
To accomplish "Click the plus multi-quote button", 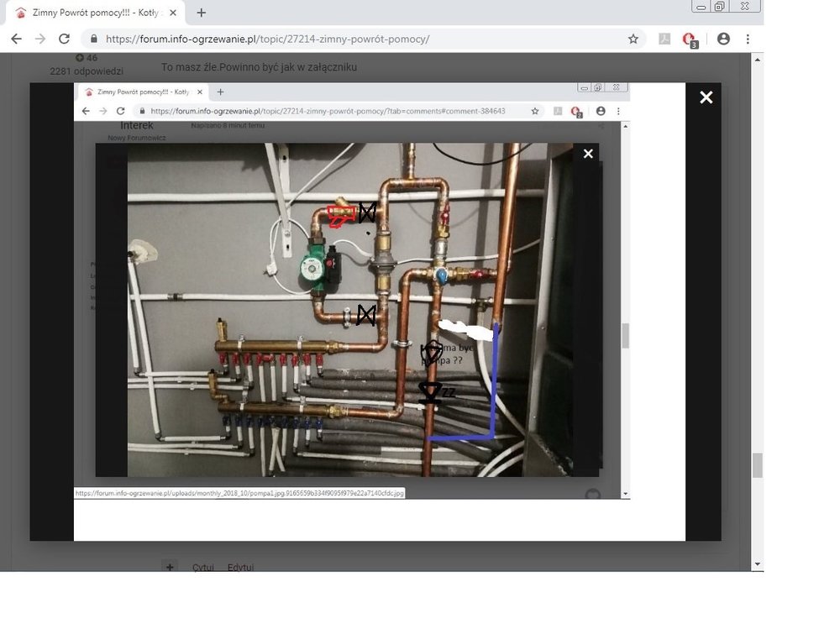I will point(171,568).
